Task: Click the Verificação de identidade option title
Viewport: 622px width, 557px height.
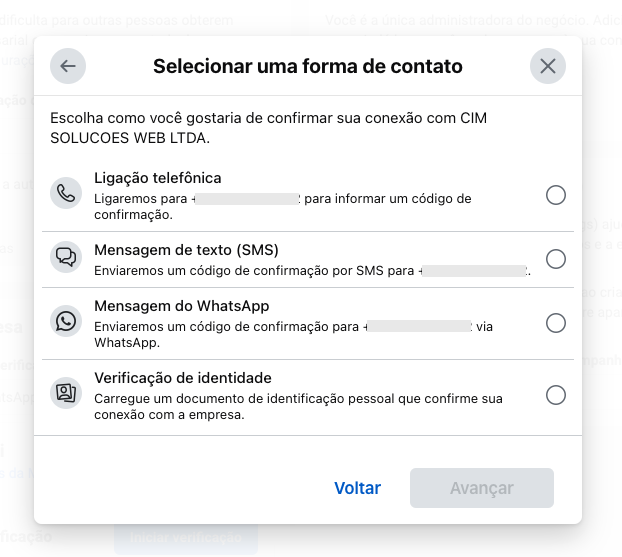Action: pyautogui.click(x=182, y=378)
